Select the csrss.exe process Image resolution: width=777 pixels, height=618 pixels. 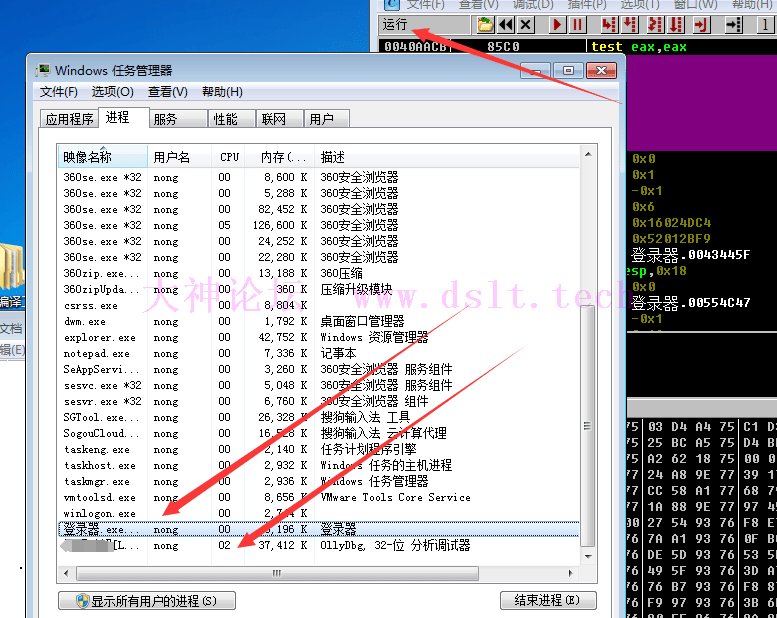coord(318,305)
